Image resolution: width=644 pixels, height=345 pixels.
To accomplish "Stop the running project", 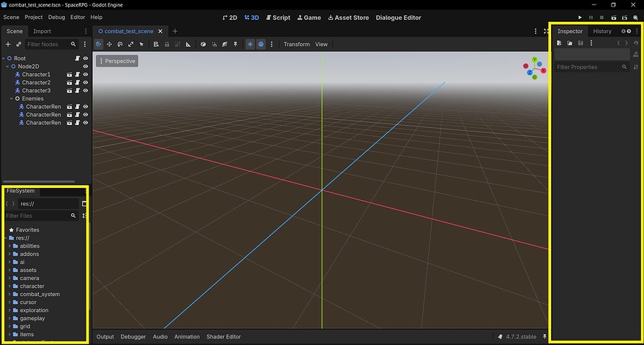I will [x=602, y=18].
